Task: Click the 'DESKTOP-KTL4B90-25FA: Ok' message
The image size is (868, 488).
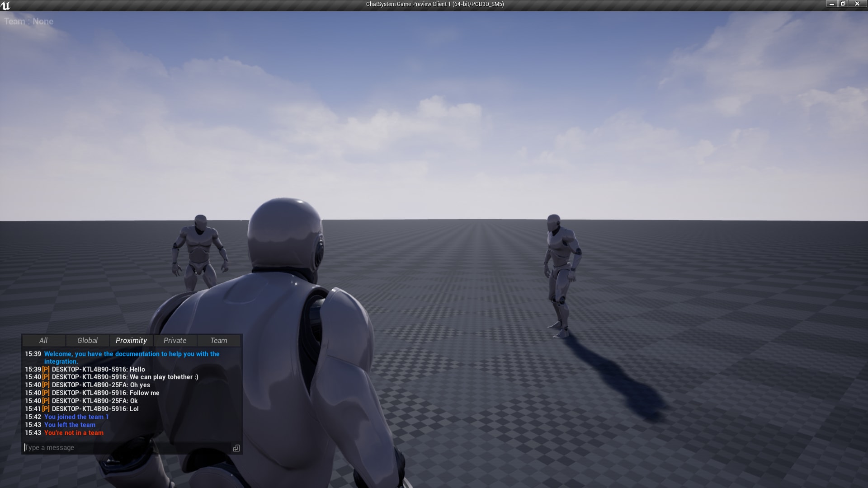Action: [95, 401]
